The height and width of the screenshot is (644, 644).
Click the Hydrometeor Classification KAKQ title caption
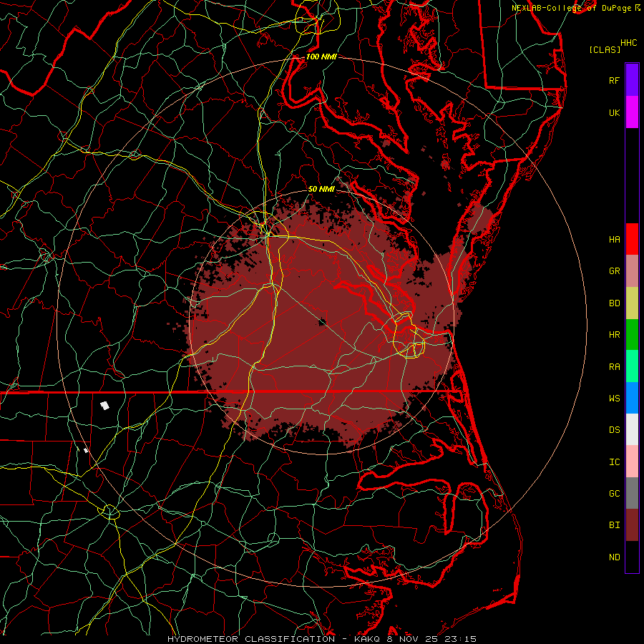pos(322,639)
